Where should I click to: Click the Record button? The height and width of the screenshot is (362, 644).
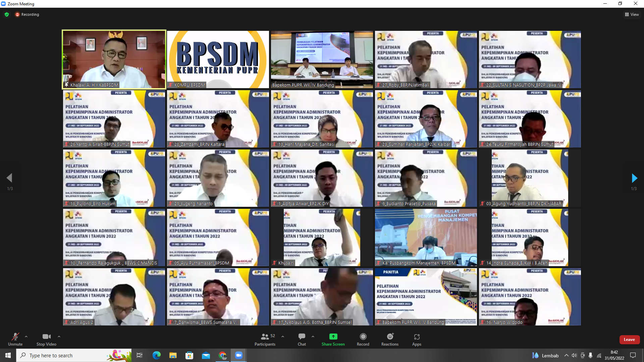pos(363,339)
